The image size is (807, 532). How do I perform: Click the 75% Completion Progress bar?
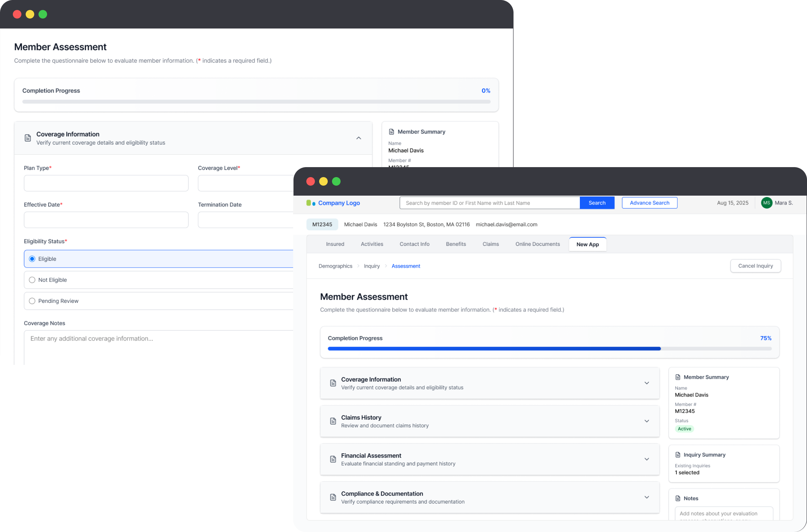point(550,349)
